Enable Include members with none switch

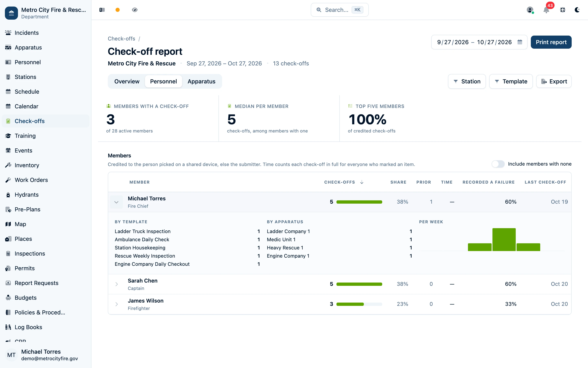pos(498,164)
